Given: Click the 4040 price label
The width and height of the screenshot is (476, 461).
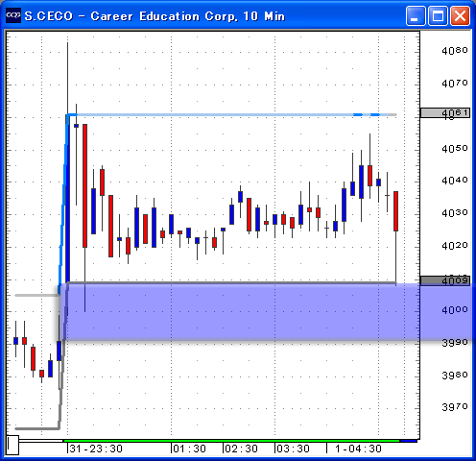Looking at the screenshot, I should tap(454, 181).
